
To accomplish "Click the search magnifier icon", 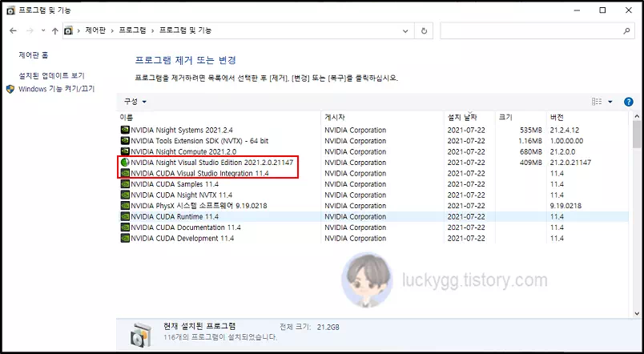I will coord(626,30).
